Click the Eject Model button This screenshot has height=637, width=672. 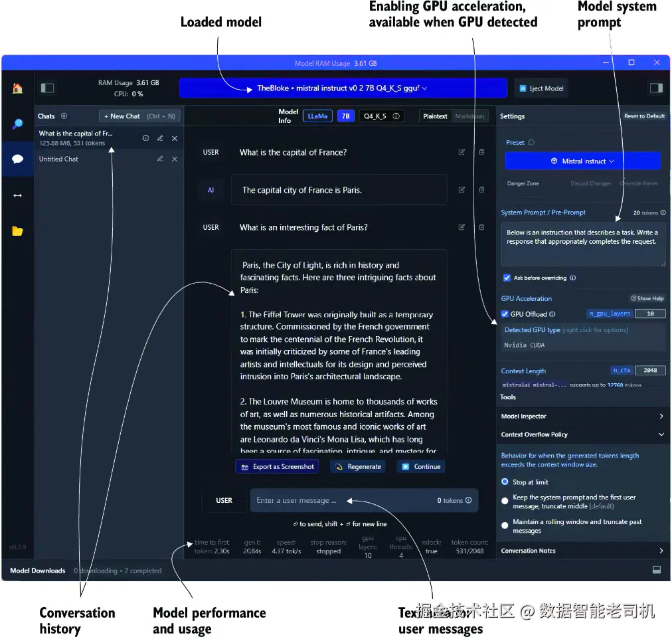coord(541,88)
